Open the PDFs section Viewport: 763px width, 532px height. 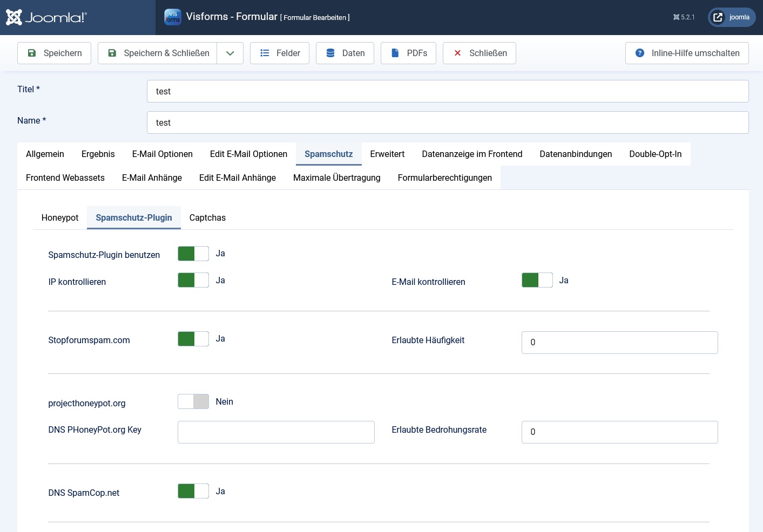[408, 53]
